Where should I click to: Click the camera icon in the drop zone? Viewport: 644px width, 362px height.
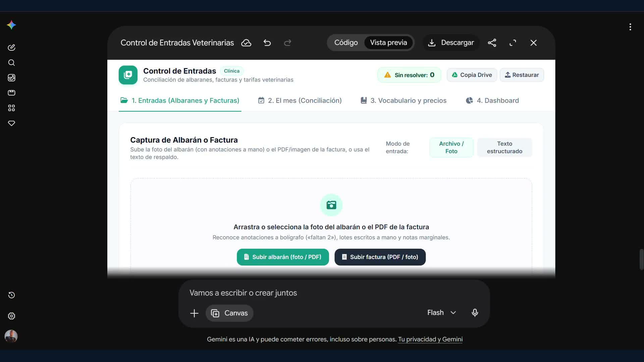(331, 205)
